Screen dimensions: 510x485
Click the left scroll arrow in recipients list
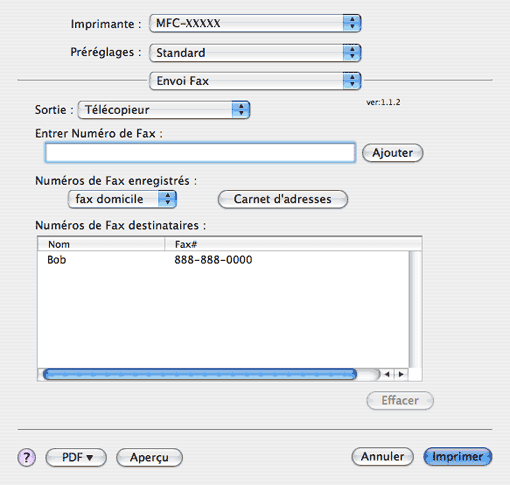tap(387, 374)
